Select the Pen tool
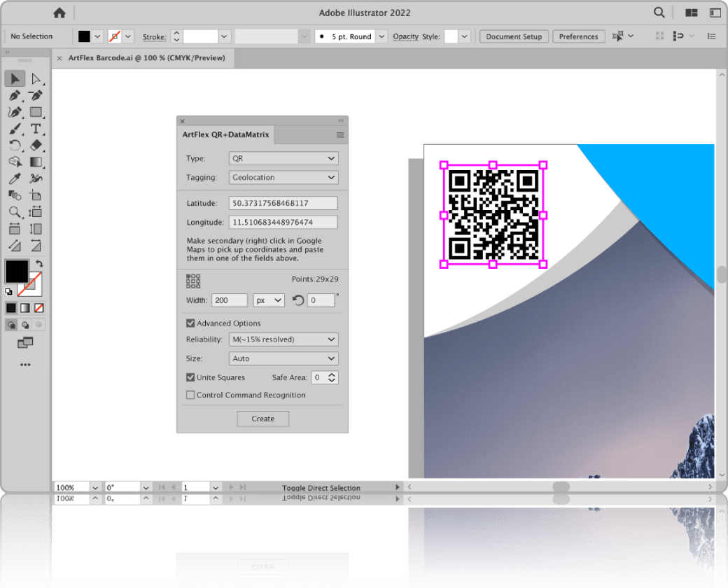 click(15, 96)
